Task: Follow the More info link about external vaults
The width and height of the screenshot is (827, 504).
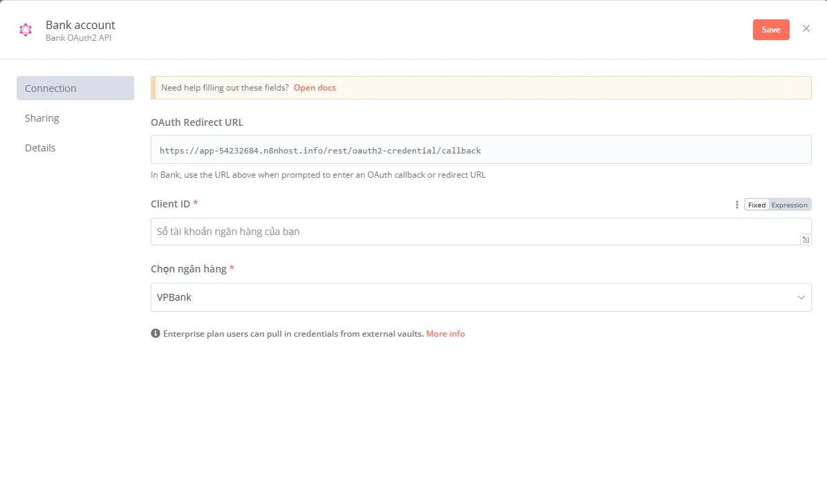Action: point(445,333)
